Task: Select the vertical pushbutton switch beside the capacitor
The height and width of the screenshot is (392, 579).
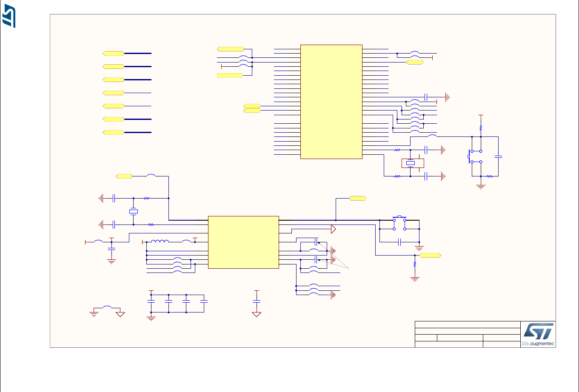Action: coord(476,156)
